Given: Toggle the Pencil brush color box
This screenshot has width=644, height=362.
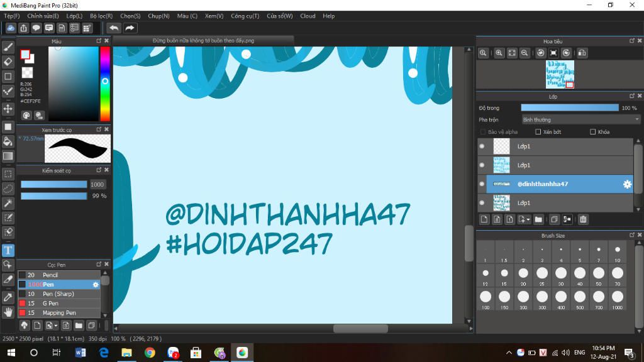Looking at the screenshot, I should coord(22,275).
